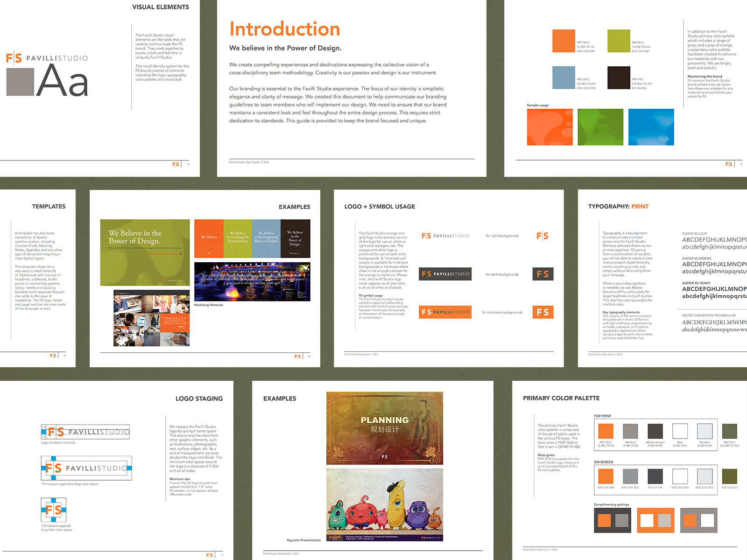Click the LOGO + SYMBOL USAGE heading
The width and height of the screenshot is (747, 560).
tap(380, 206)
